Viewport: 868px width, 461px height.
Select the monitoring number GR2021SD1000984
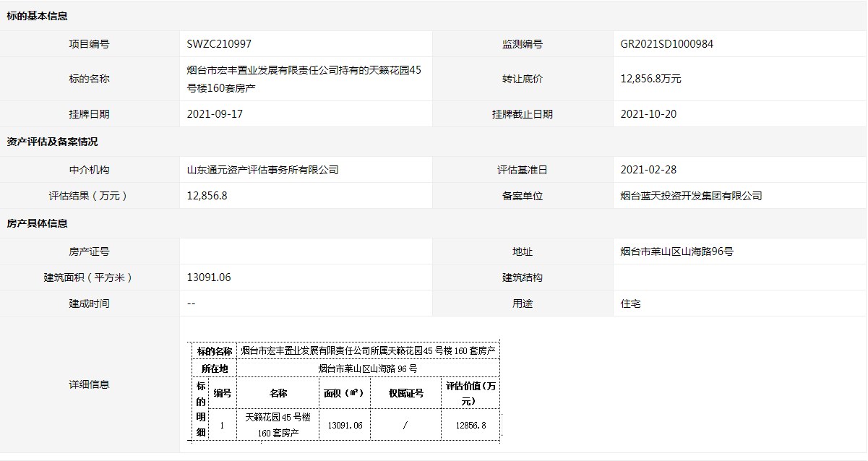click(666, 44)
